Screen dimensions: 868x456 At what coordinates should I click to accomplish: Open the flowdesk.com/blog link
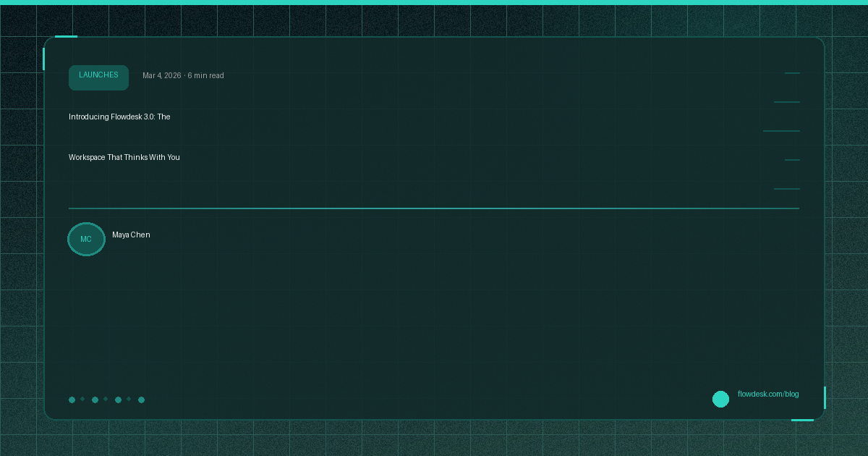tap(768, 394)
